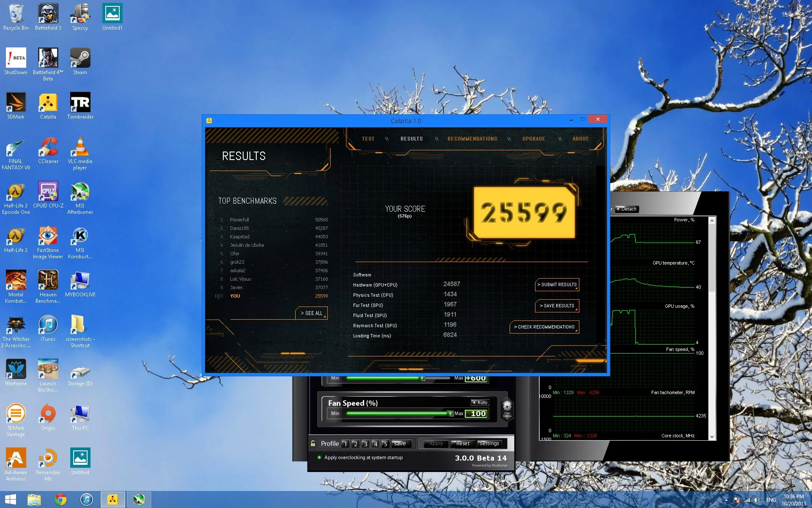Viewport: 812px width, 508px height.
Task: Open the UPGRADE tab in Catzilla
Action: tap(534, 139)
